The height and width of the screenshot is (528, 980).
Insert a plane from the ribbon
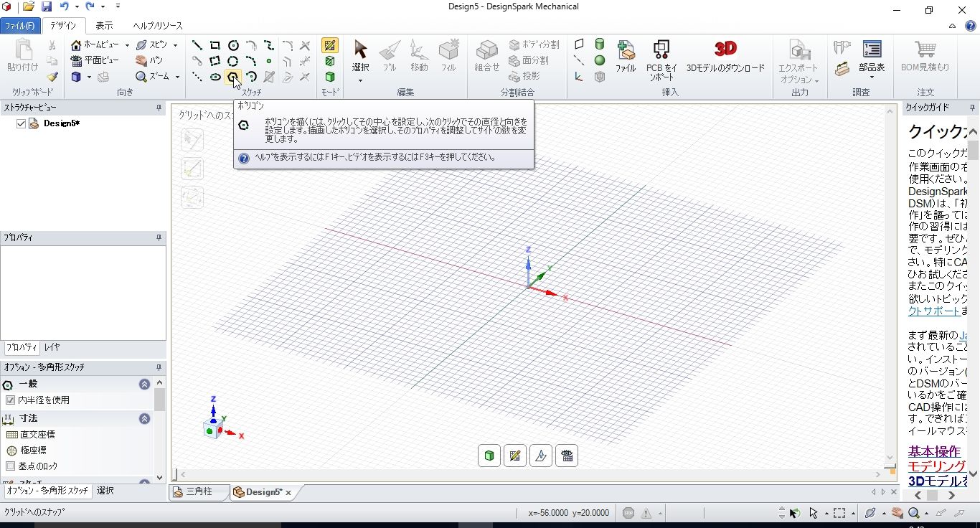click(579, 44)
